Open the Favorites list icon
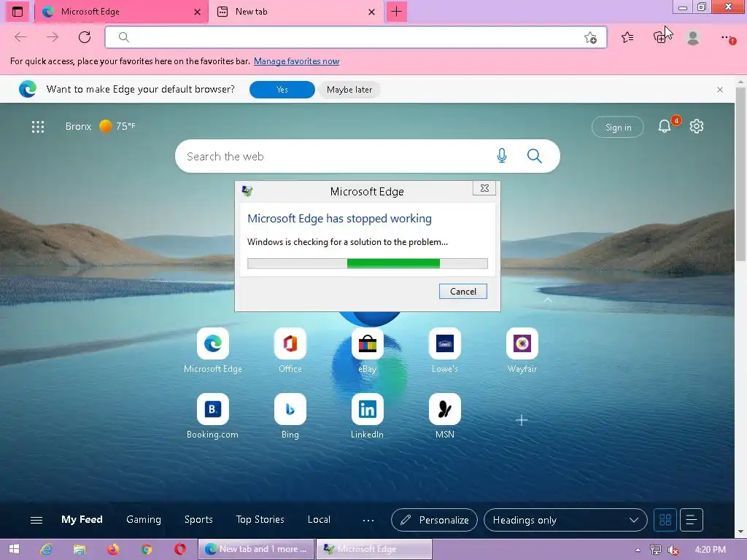 pyautogui.click(x=627, y=37)
